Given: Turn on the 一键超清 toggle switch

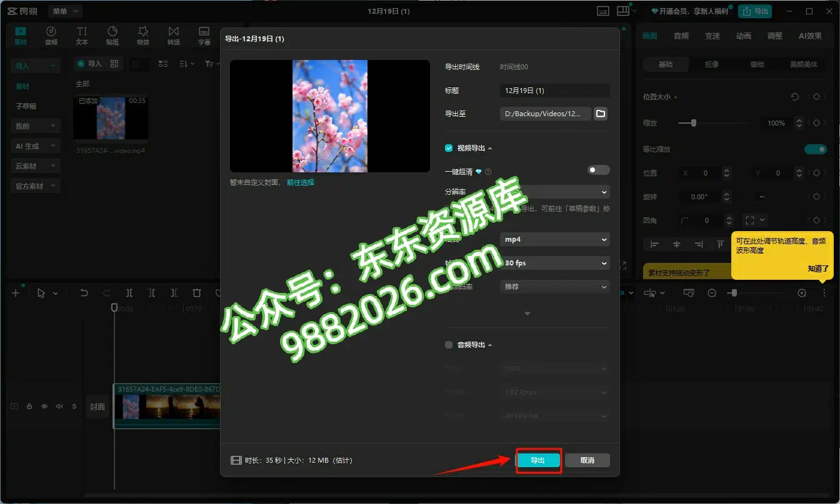Looking at the screenshot, I should point(598,170).
